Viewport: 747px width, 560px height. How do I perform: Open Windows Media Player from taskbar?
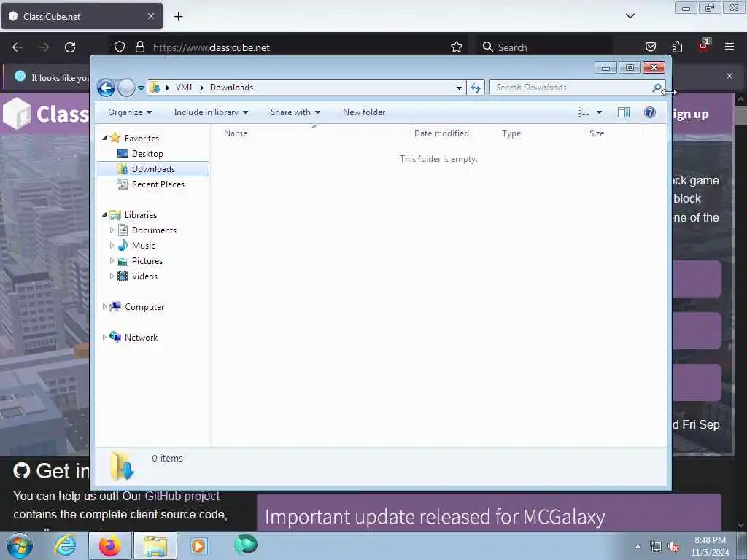coord(199,545)
